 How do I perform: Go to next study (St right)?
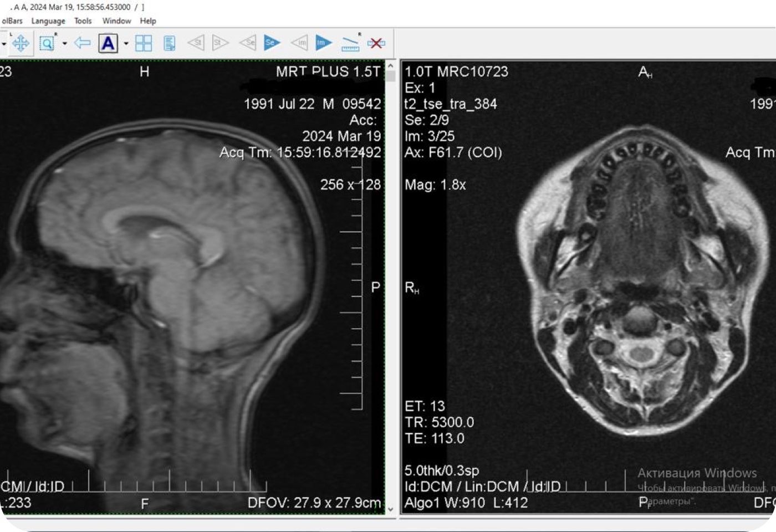tap(220, 43)
